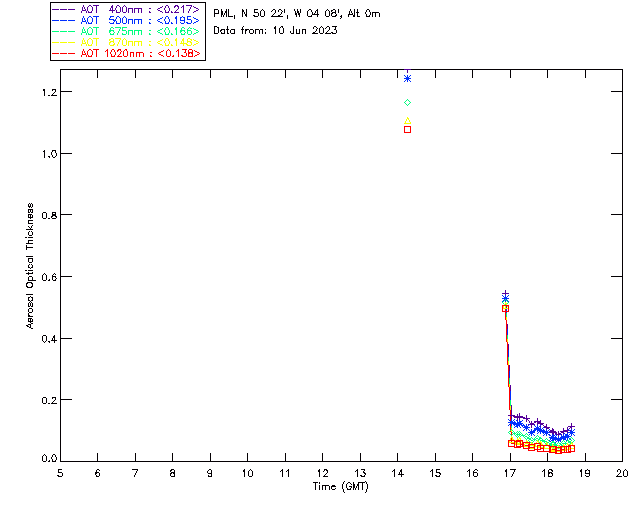Click x-axis tick label 8

(173, 473)
